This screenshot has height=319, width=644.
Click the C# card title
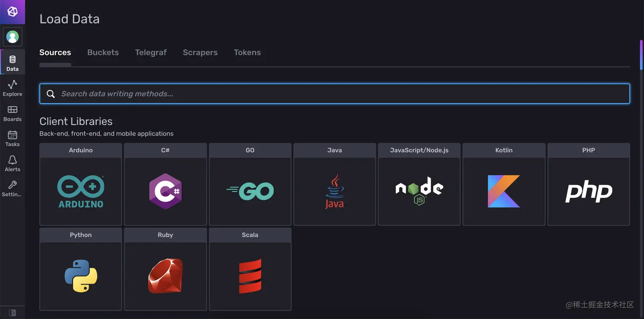[x=165, y=150]
